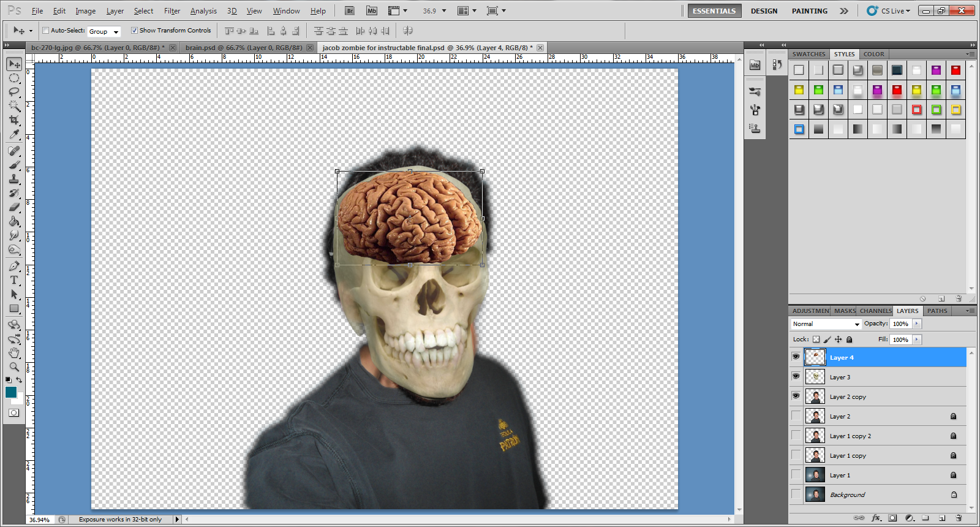This screenshot has width=980, height=527.
Task: Open Auto-Select Group dropdown
Action: pyautogui.click(x=104, y=31)
